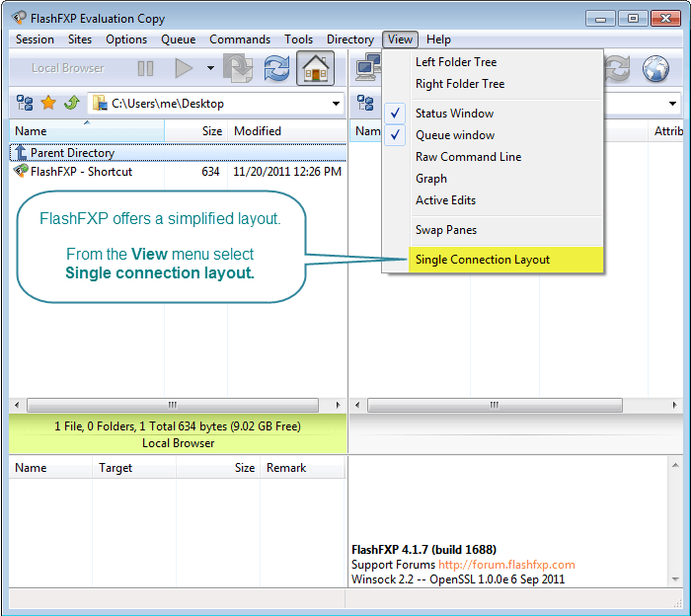Click the left pane refresh icon
The image size is (691, 616).
click(276, 68)
